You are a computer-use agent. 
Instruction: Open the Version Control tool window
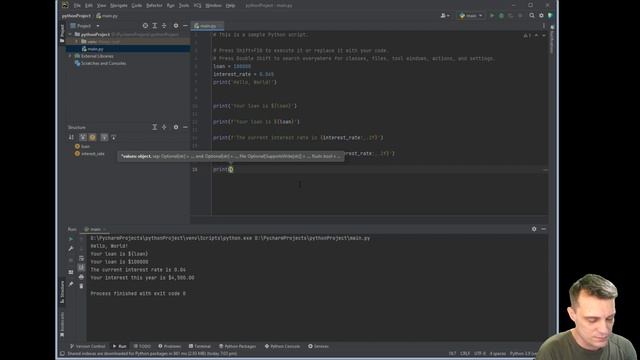pyautogui.click(x=87, y=346)
